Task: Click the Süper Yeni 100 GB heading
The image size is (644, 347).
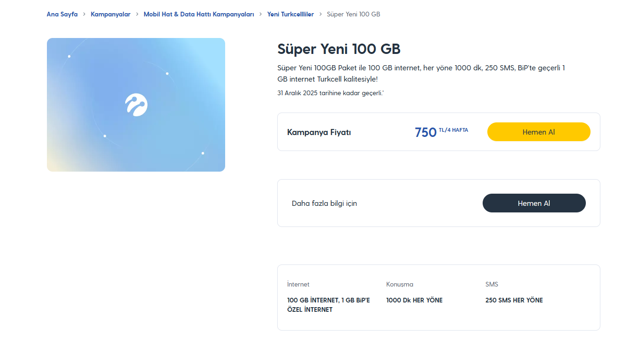Action: click(x=339, y=49)
